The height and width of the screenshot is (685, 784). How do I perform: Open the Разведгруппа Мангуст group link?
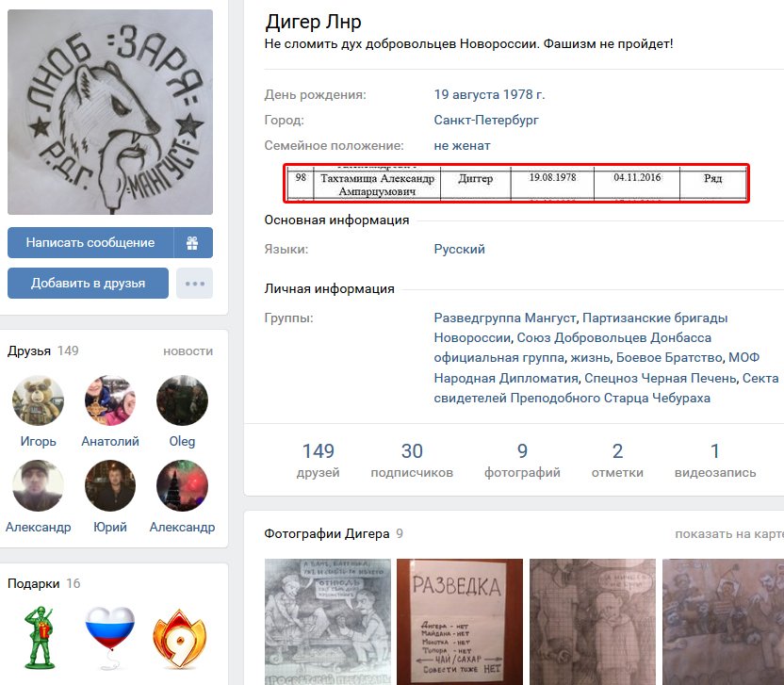[x=505, y=318]
